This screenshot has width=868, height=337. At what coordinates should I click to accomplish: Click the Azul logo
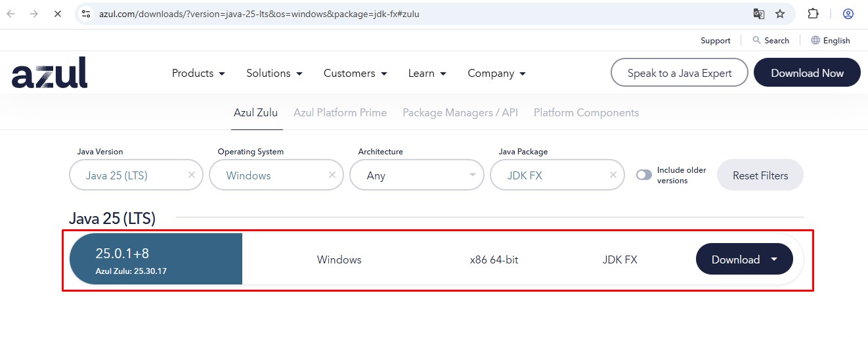(x=49, y=73)
